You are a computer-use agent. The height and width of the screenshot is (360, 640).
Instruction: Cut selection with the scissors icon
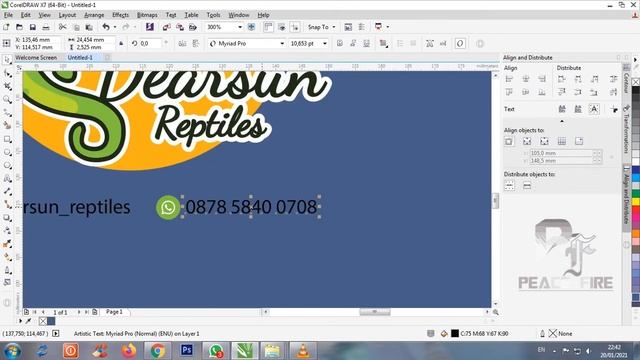[62, 27]
